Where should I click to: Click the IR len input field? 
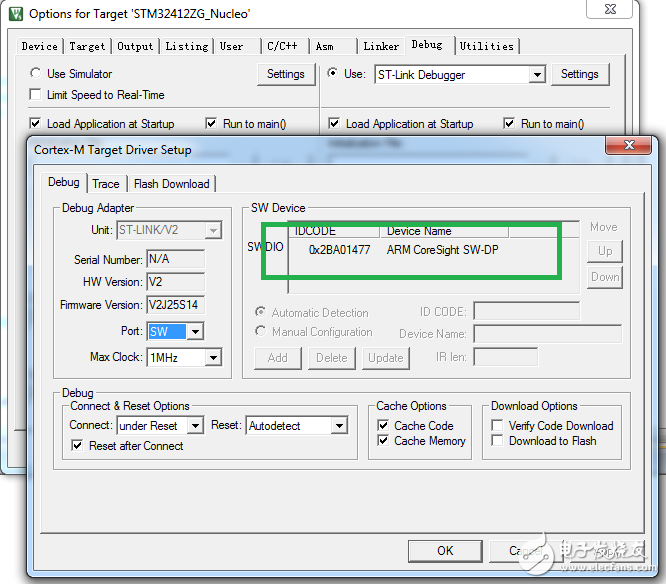505,357
